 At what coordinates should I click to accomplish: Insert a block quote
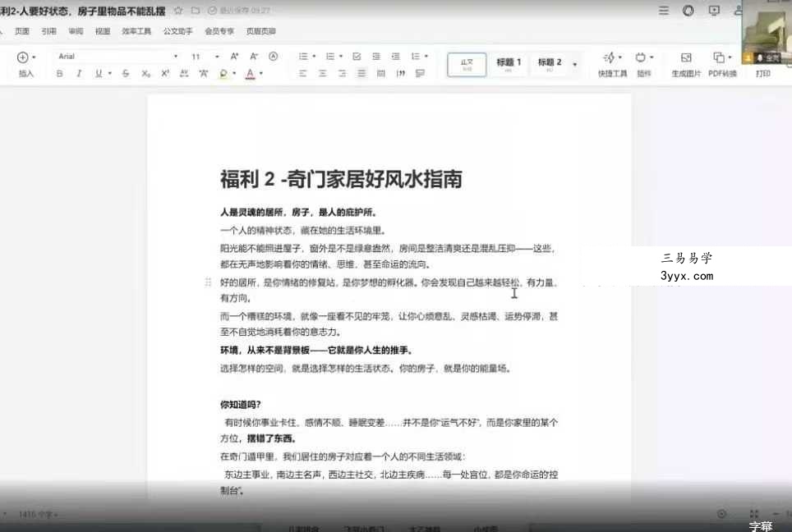[x=401, y=74]
